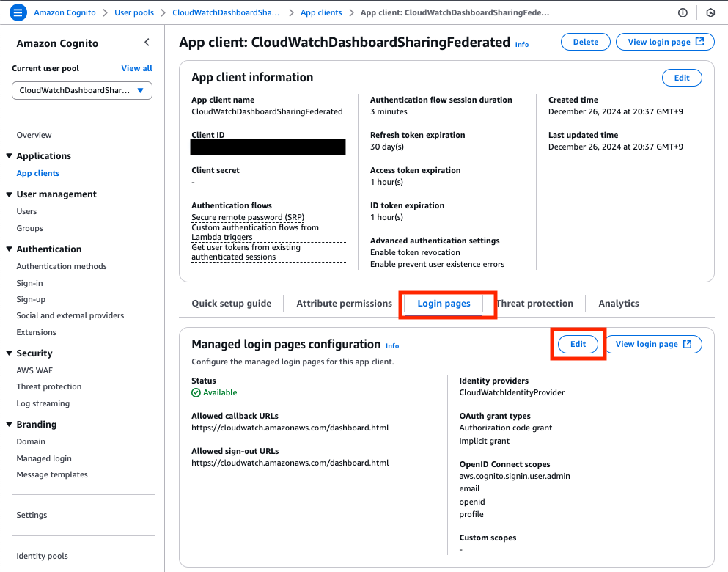Click the green Available status check icon
The width and height of the screenshot is (728, 572).
click(x=196, y=392)
